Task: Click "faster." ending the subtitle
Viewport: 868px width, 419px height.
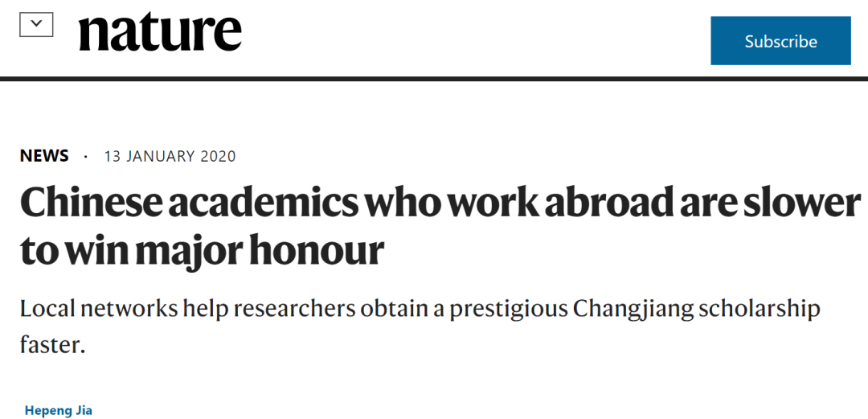Action: (x=52, y=345)
